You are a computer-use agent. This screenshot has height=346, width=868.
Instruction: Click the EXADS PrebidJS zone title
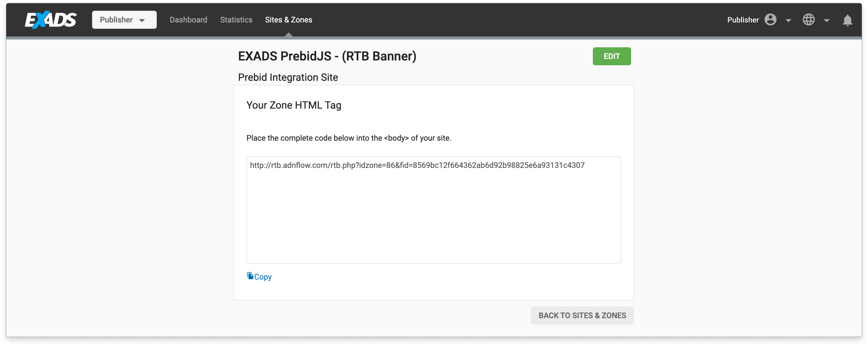click(x=327, y=56)
